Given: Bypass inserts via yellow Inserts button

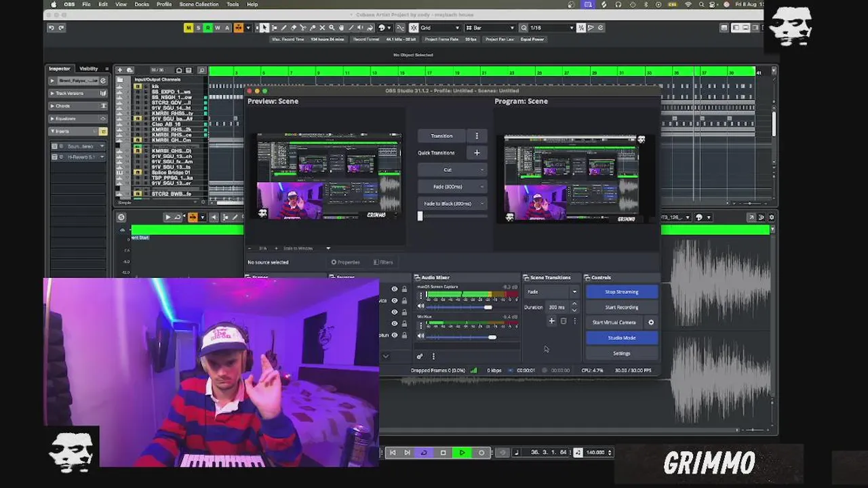Looking at the screenshot, I should (x=103, y=131).
